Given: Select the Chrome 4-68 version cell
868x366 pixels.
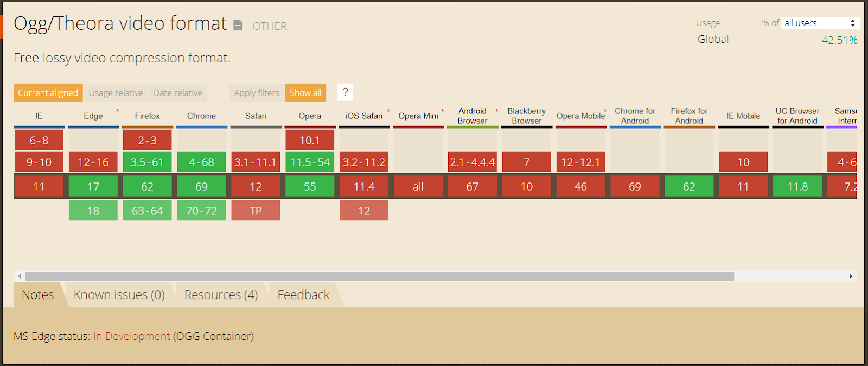Looking at the screenshot, I should (202, 162).
